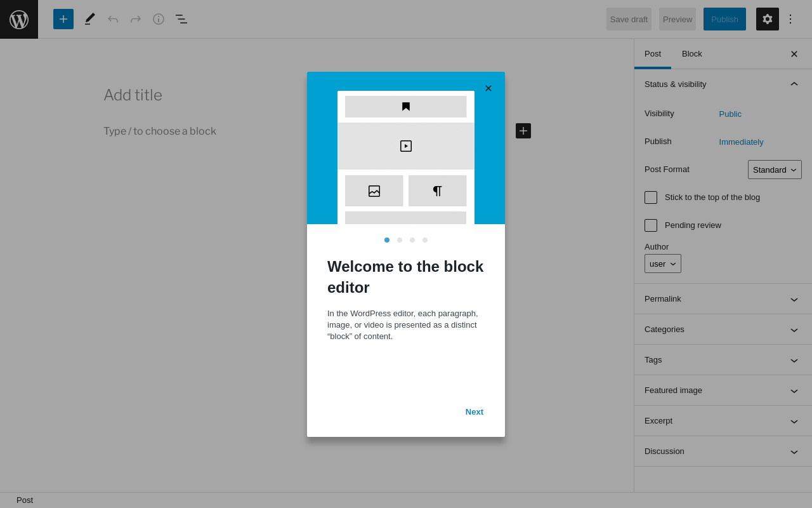Enable the Pending review checkbox
This screenshot has height=508, width=812.
click(651, 225)
